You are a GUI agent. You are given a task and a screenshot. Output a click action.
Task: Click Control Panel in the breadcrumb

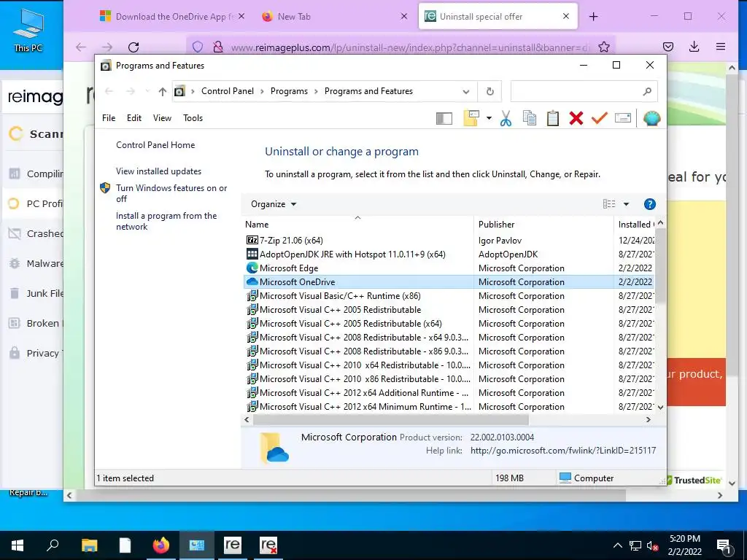pos(228,91)
